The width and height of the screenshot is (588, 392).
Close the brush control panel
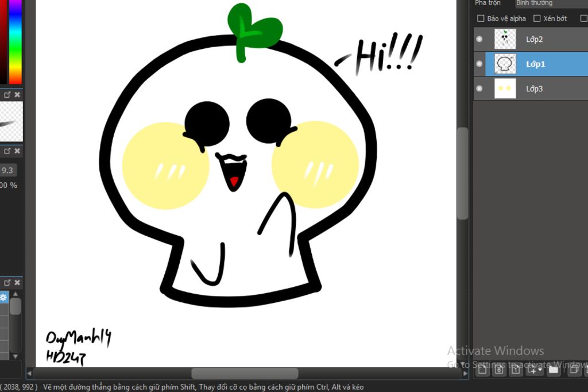pyautogui.click(x=17, y=151)
